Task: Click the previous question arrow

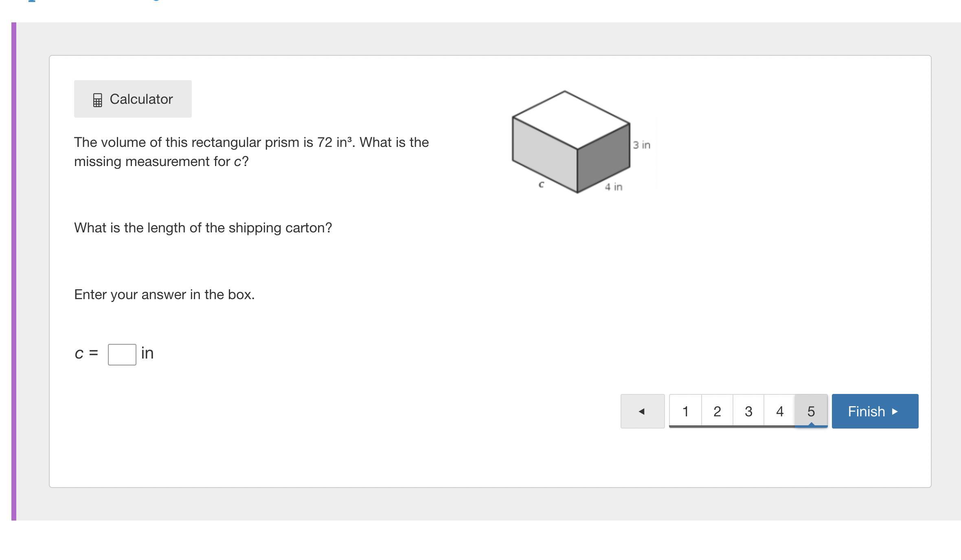Action: (x=642, y=411)
